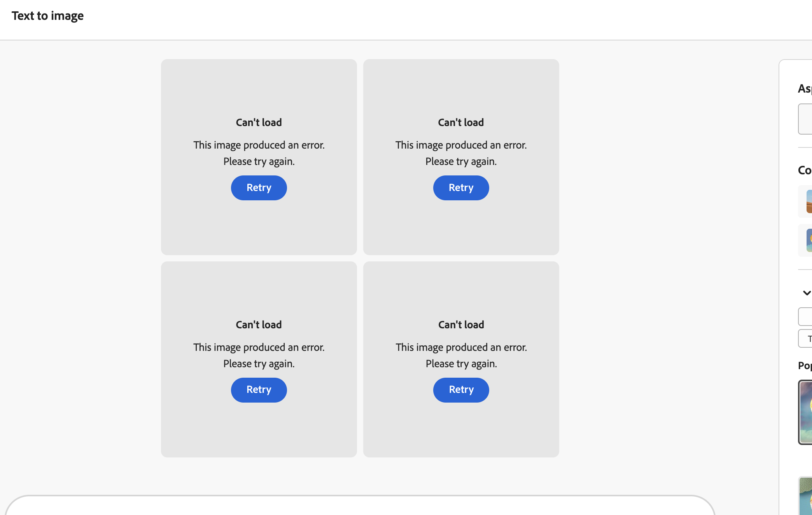
Task: Click 'Can't load' heading in bottom-right tile
Action: (x=461, y=325)
